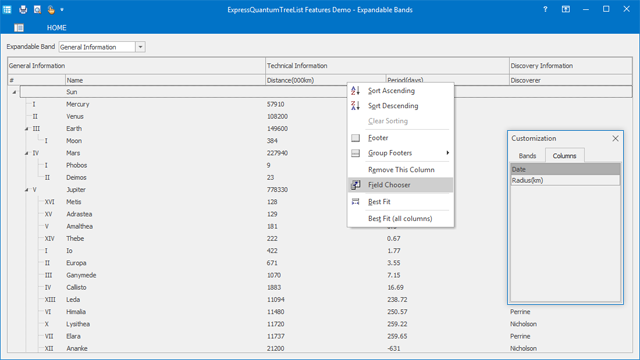The image size is (640, 360).
Task: Select the Thebe row
Action: pyautogui.click(x=320, y=239)
